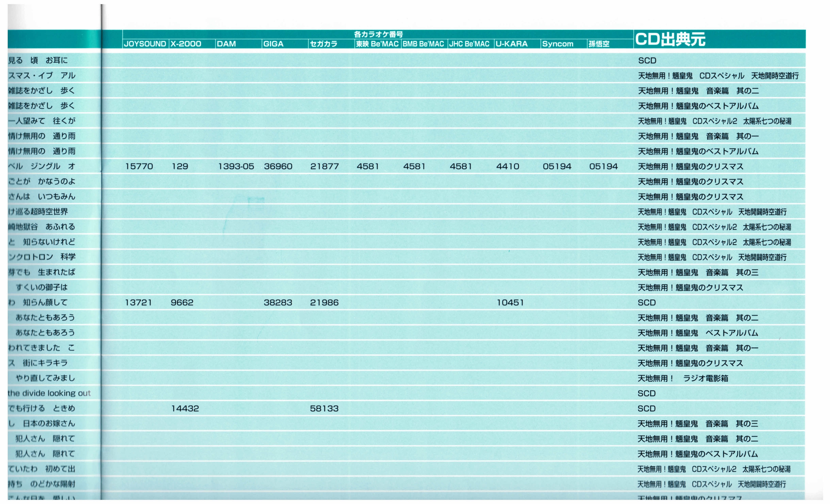The width and height of the screenshot is (830, 504).
Task: Click the 天地無用！ ラジオ電影箱 entry
Action: (x=683, y=378)
